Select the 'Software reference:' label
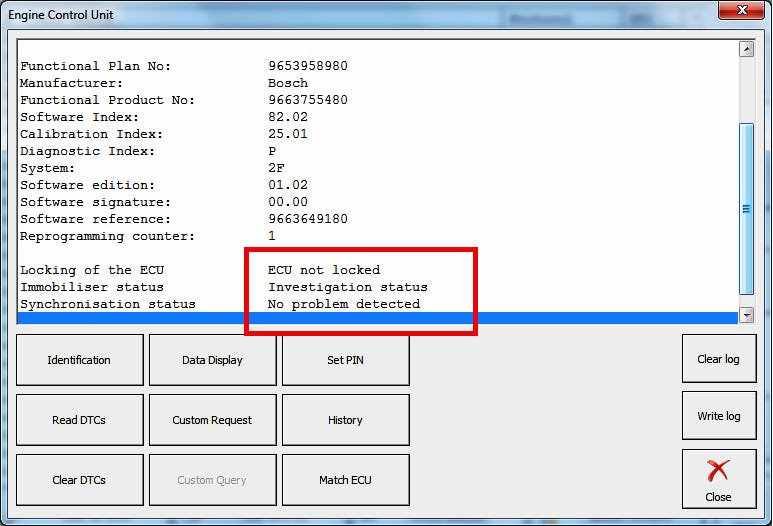The width and height of the screenshot is (773, 526). tap(96, 219)
